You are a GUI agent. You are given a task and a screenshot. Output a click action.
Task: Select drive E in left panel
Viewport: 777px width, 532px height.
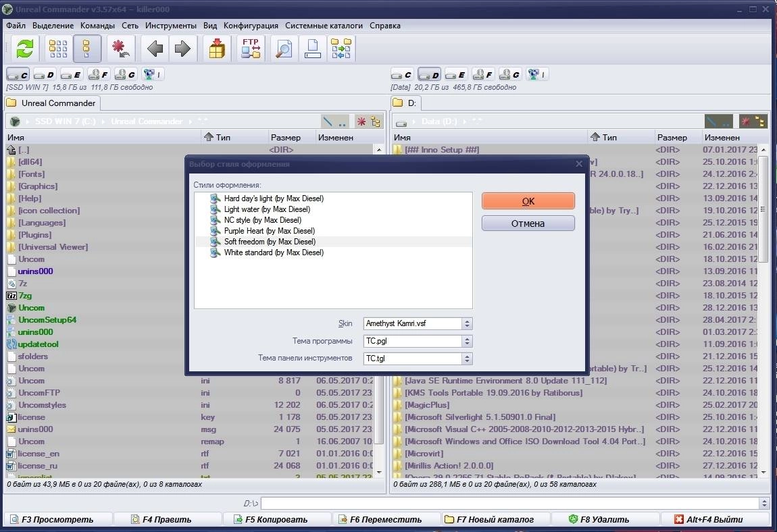72,74
